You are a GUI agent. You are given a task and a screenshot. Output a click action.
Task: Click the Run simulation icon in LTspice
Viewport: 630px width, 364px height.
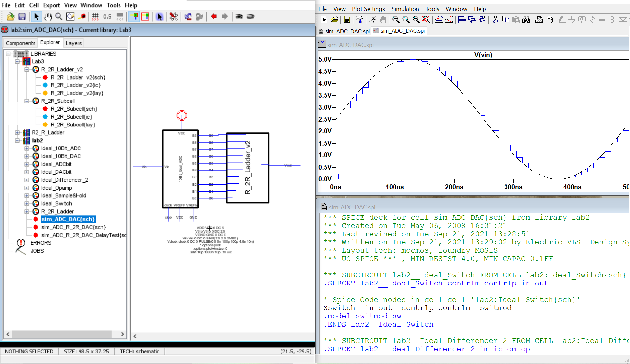[372, 20]
